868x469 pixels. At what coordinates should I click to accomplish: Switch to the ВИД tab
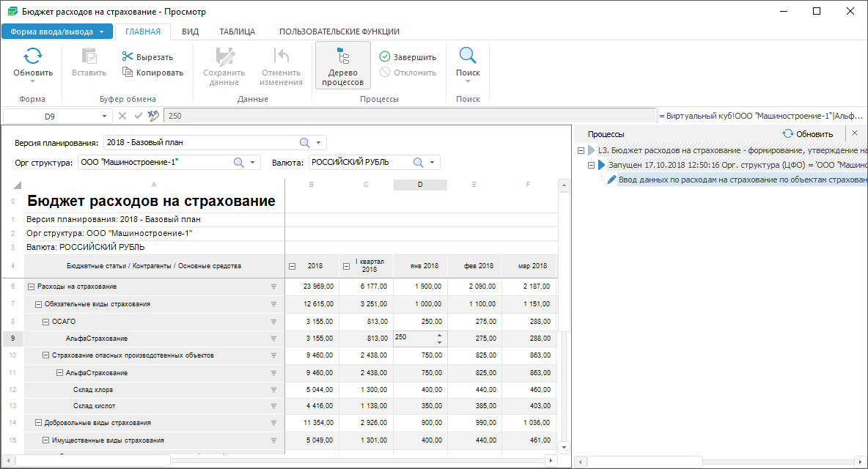coord(190,32)
